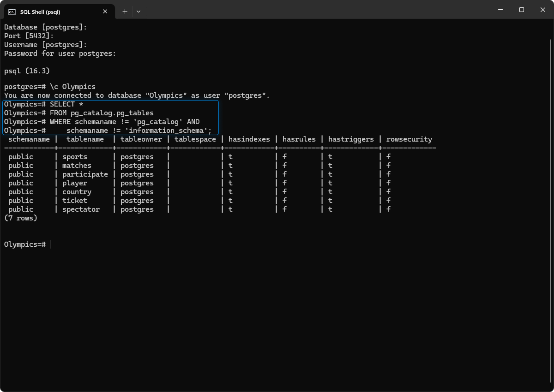Viewport: 554px width, 392px height.
Task: Click the minimize window icon
Action: tap(500, 10)
